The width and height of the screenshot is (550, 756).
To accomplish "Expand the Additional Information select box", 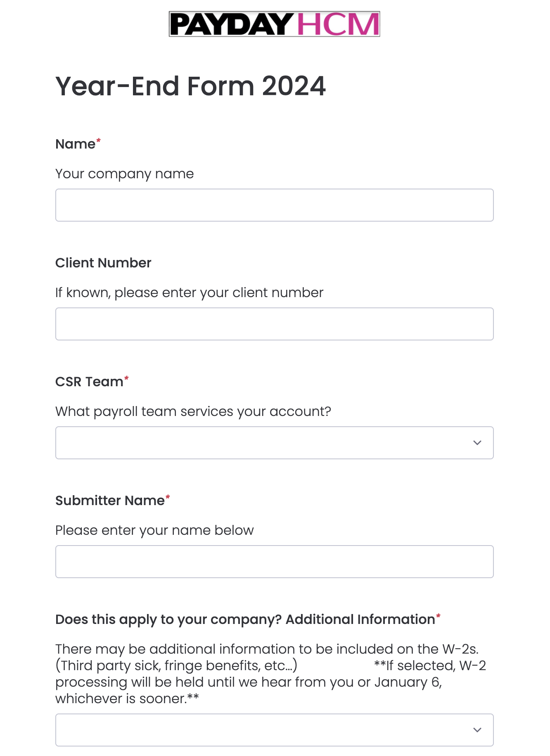I will click(x=274, y=730).
